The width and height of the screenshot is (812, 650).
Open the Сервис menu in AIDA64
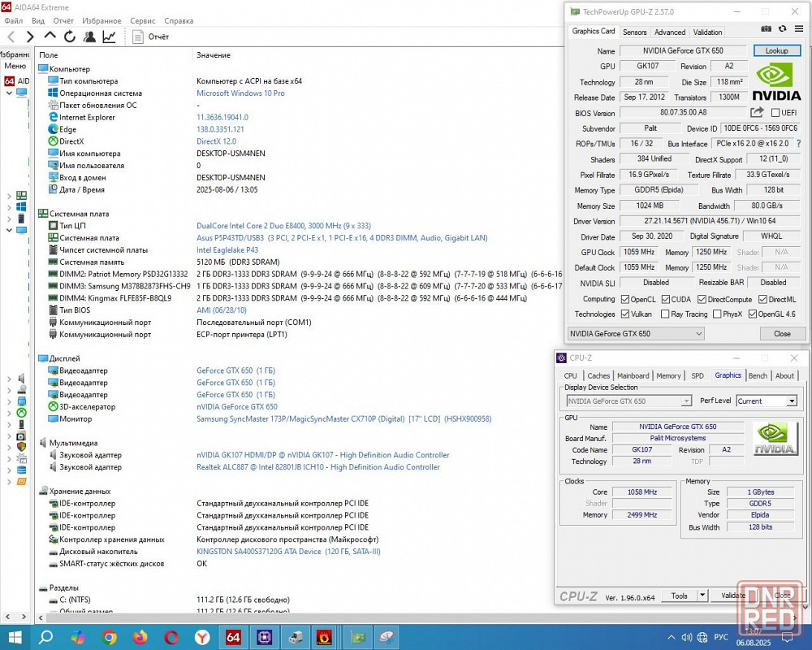(142, 21)
